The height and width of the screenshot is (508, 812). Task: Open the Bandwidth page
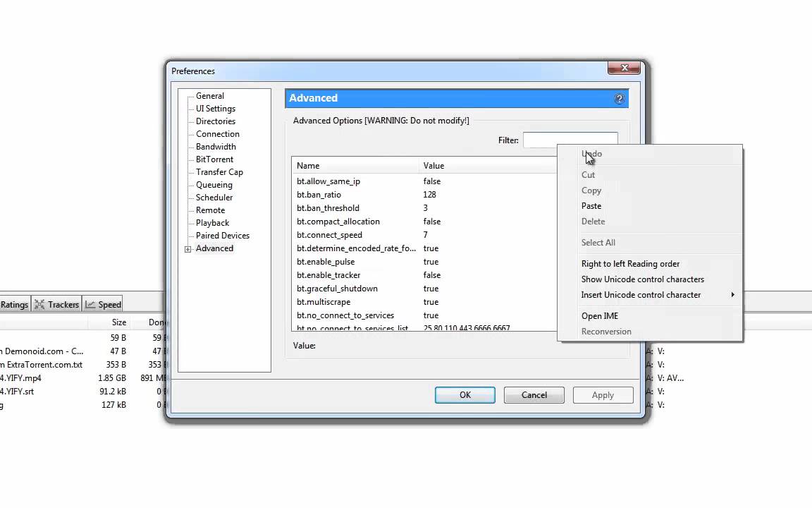(x=216, y=147)
